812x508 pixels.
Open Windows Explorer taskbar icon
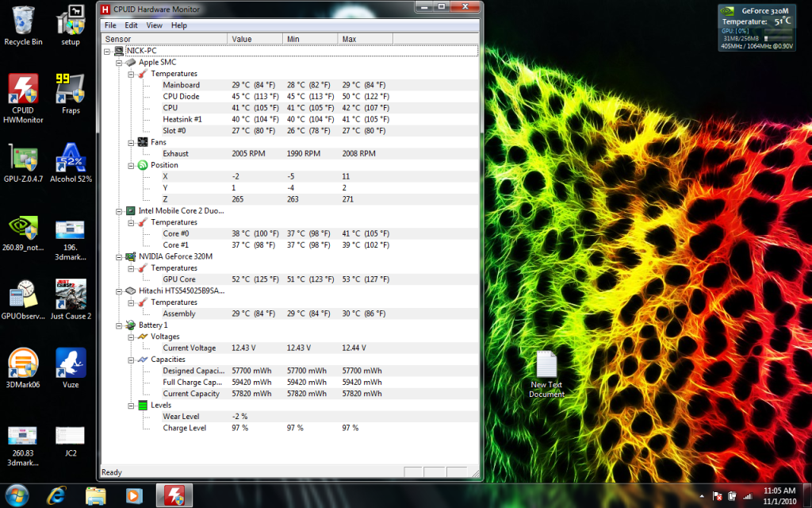click(95, 495)
